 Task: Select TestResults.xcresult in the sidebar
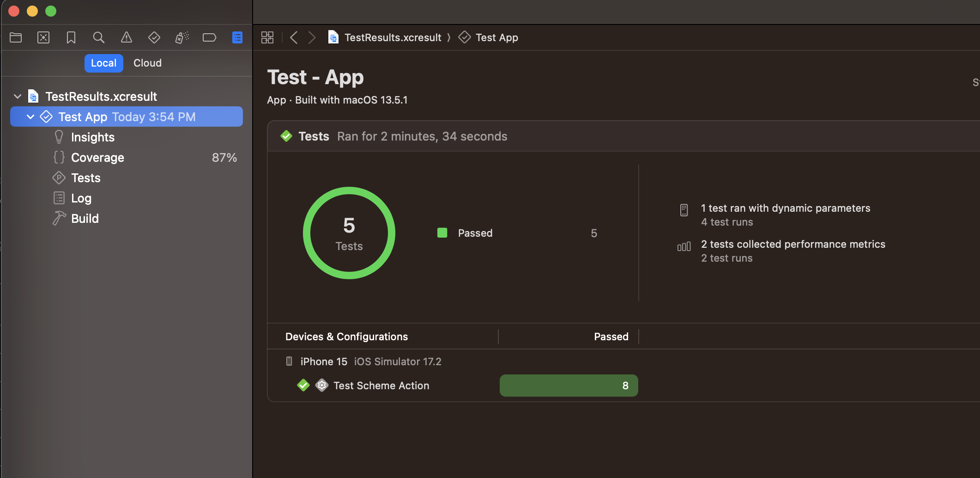pyautogui.click(x=101, y=96)
